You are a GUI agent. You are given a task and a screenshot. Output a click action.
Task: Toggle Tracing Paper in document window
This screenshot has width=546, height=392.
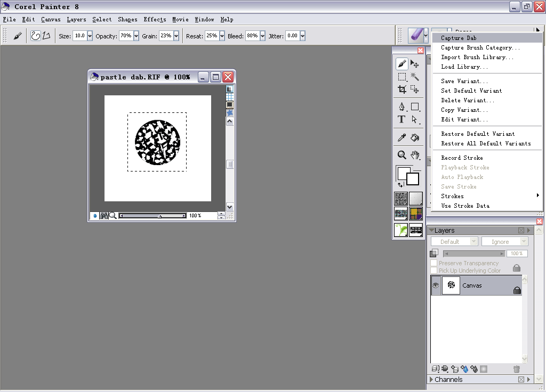230,89
